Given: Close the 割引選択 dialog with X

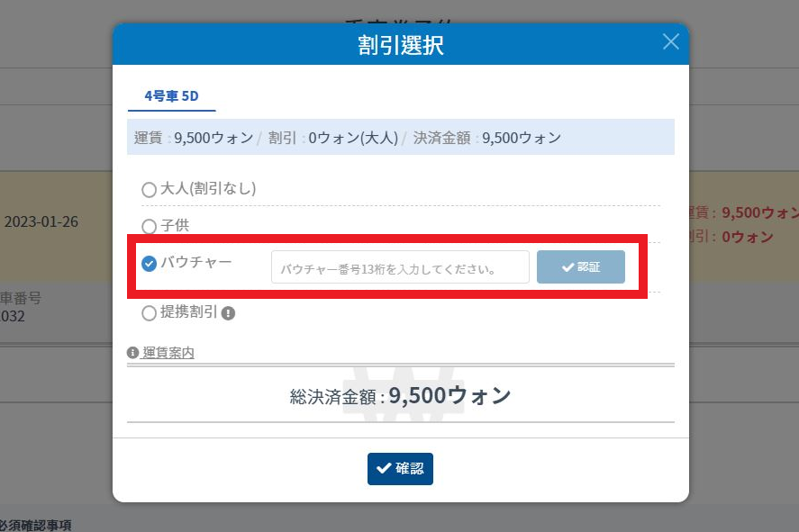Looking at the screenshot, I should point(670,41).
